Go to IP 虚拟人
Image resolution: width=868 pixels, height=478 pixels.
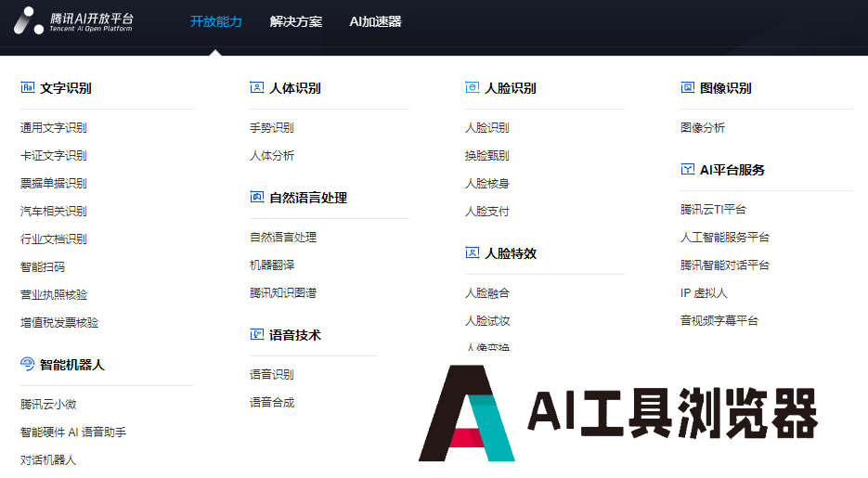(704, 292)
